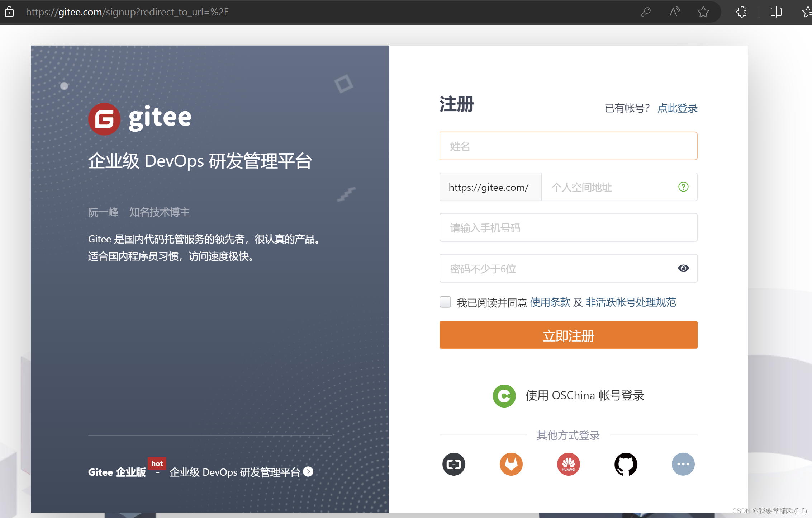Image resolution: width=812 pixels, height=518 pixels.
Task: Click the phone number input field
Action: (x=568, y=228)
